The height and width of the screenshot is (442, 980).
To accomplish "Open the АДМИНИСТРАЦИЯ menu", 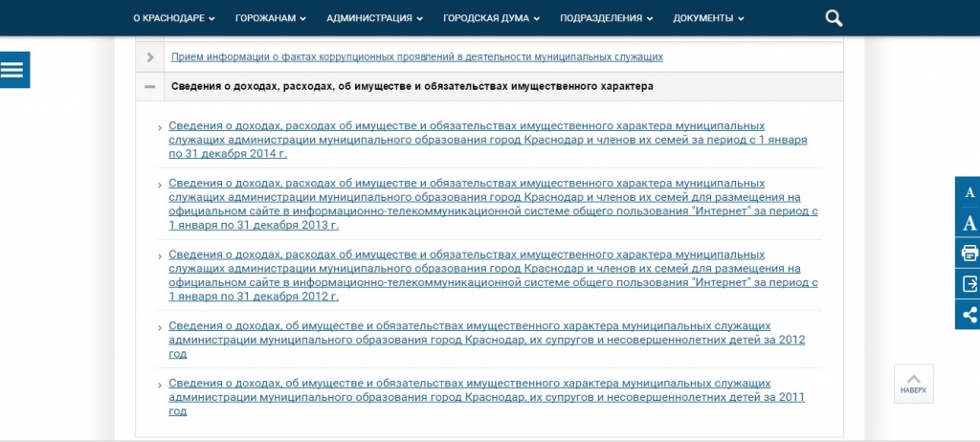I will (374, 18).
